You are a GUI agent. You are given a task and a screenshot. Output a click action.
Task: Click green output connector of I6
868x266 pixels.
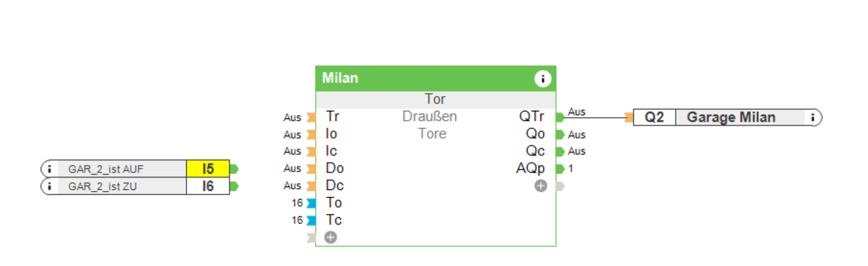234,186
